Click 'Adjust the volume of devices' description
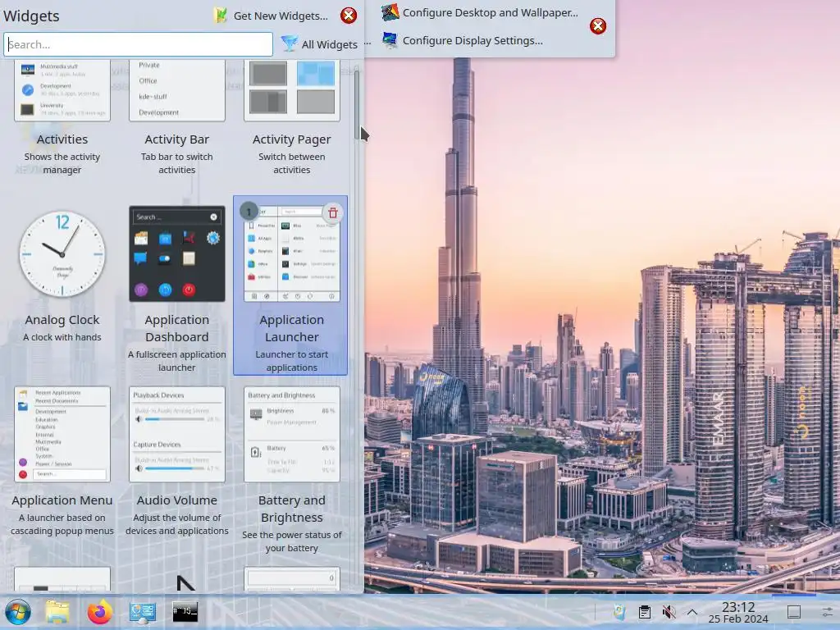Screen dimensions: 840x630 coord(177,524)
